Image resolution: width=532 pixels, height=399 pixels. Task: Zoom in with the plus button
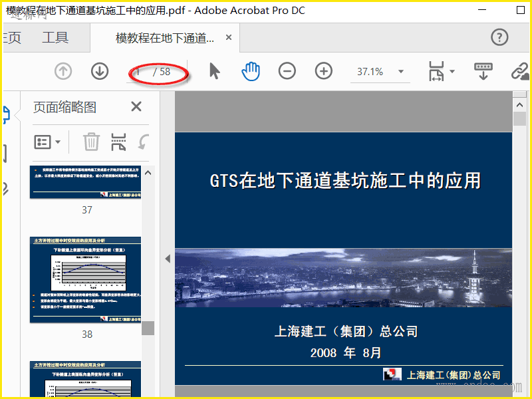point(324,71)
